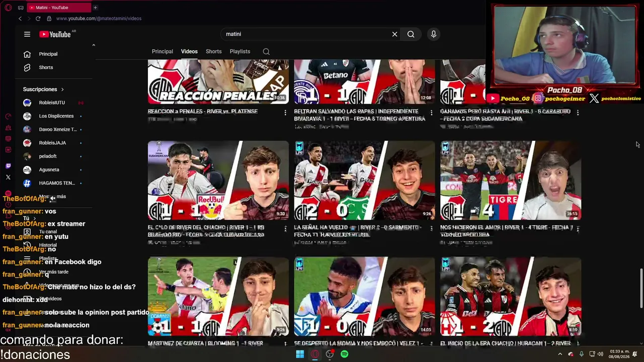
Task: Open the NOS HICIERON EL AMOR video title
Action: click(507, 231)
